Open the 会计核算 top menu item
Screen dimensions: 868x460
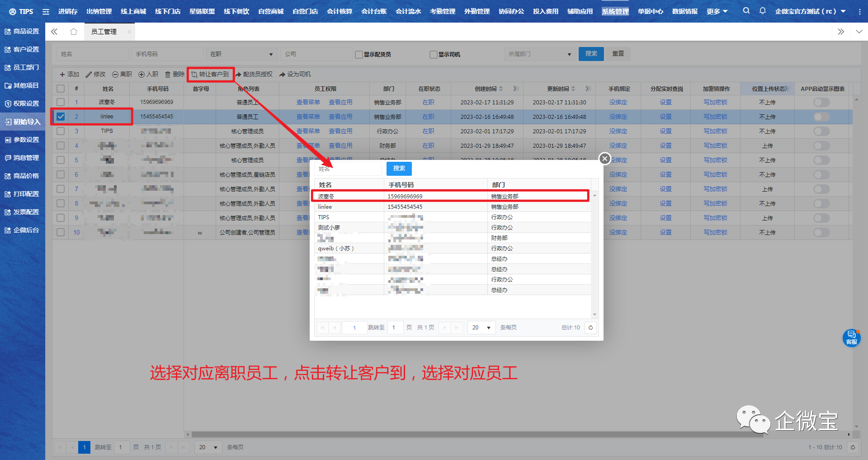pyautogui.click(x=339, y=11)
